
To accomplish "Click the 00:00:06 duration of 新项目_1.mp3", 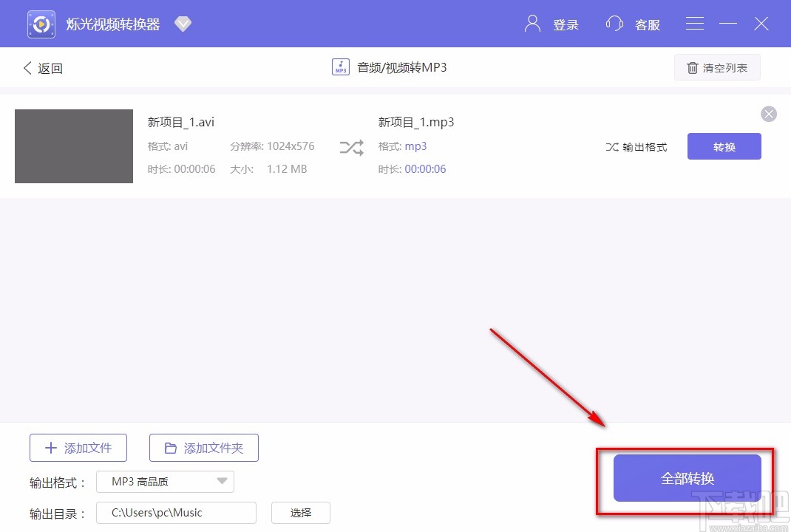I will pyautogui.click(x=438, y=169).
